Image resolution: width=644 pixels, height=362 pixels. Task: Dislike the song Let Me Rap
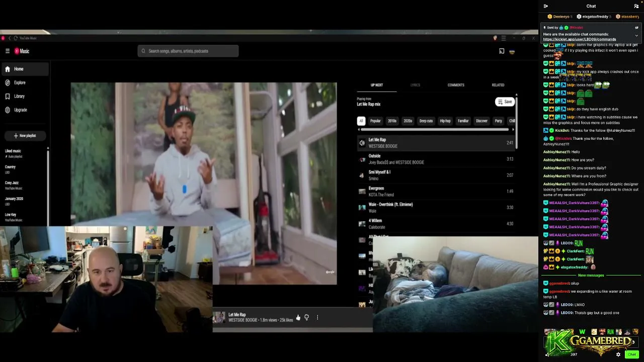point(306,317)
